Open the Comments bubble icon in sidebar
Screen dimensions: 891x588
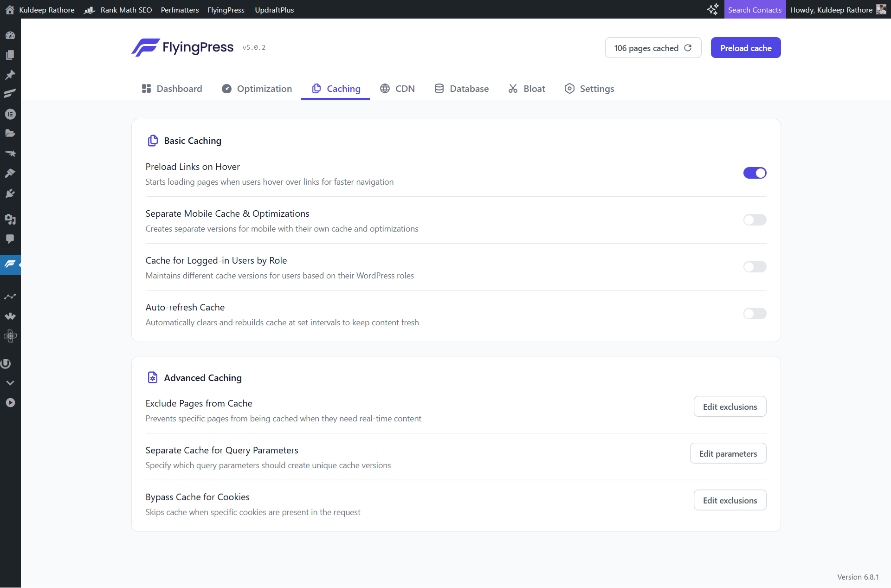(x=10, y=239)
